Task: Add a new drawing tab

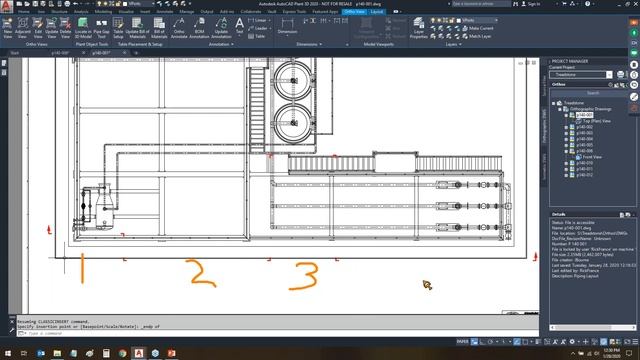Action: (136, 53)
